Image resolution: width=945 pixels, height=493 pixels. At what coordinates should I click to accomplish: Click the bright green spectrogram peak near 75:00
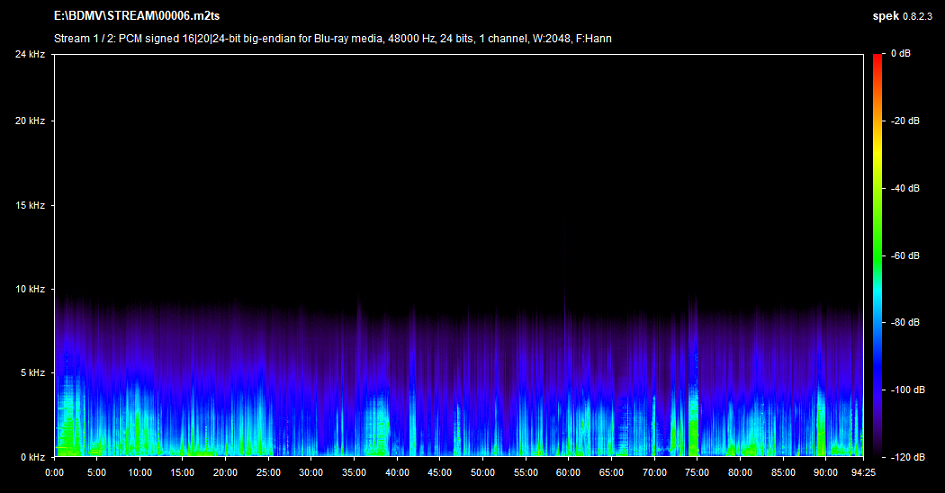click(x=692, y=430)
